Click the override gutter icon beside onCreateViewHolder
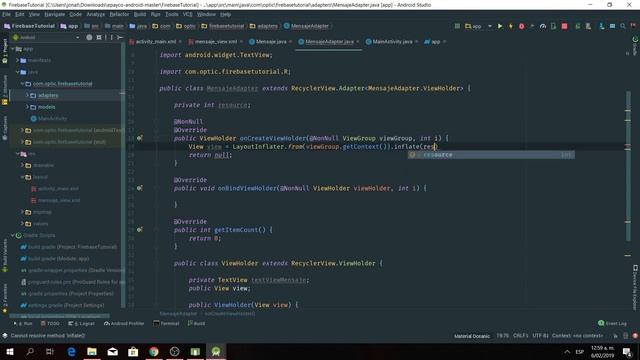This screenshot has height=360, width=640. [140, 138]
